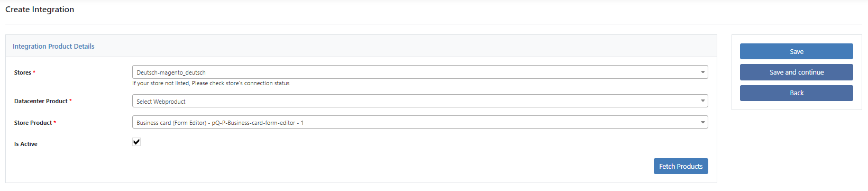Image resolution: width=868 pixels, height=191 pixels.
Task: Open the Store Product Business card dropdown
Action: click(x=420, y=122)
